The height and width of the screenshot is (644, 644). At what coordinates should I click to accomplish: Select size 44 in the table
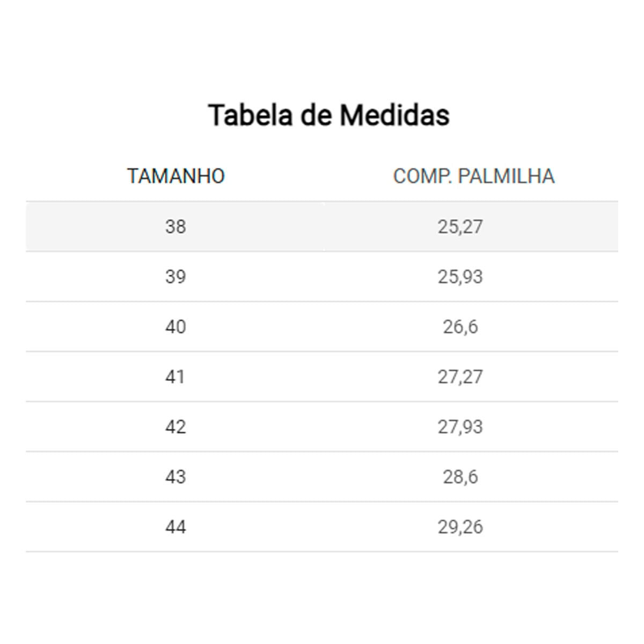[175, 527]
